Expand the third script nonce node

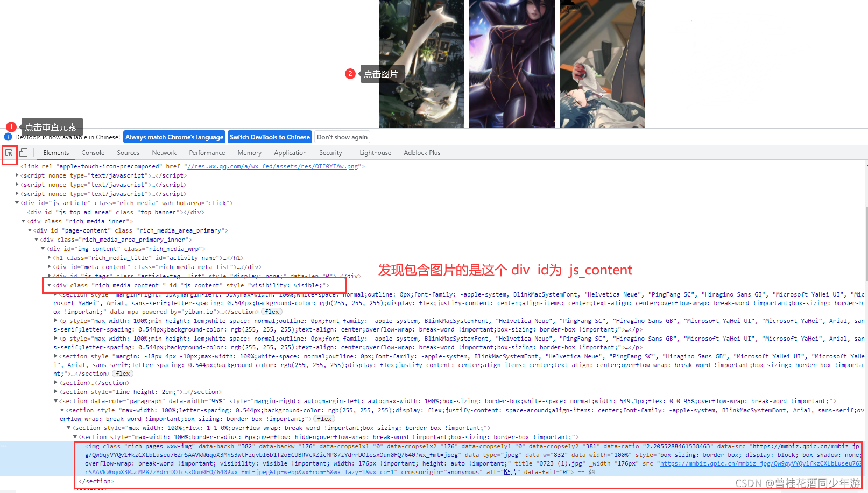pyautogui.click(x=17, y=194)
